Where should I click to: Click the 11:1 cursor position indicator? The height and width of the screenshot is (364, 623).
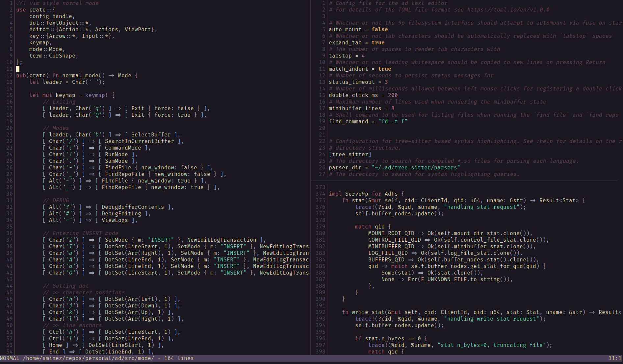(x=614, y=358)
